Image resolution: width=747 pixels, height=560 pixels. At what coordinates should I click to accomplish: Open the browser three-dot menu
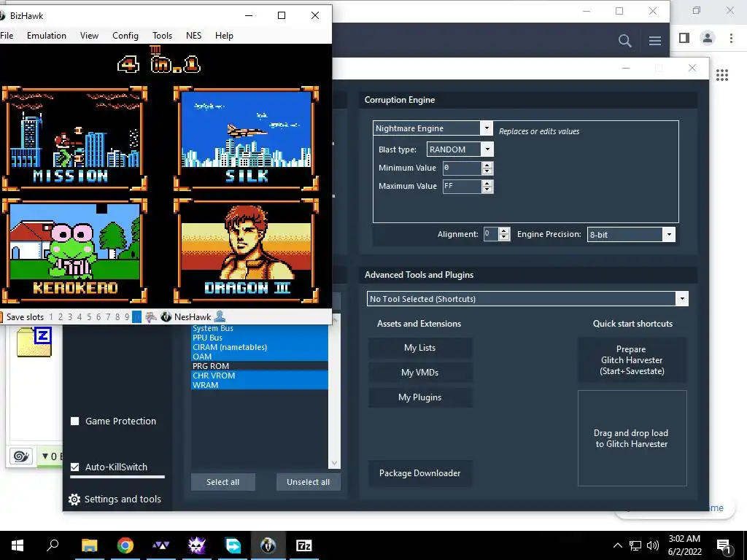(x=731, y=38)
